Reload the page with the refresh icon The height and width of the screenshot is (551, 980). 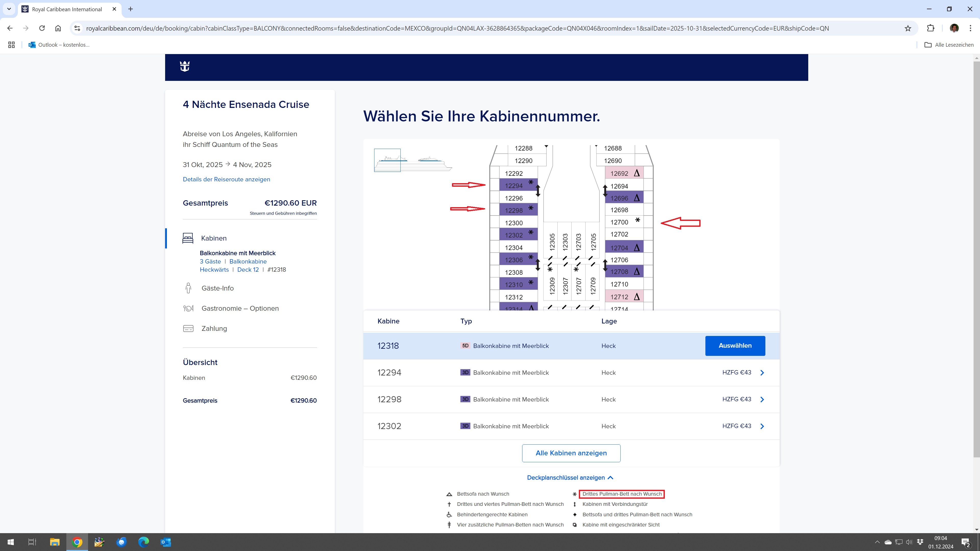pyautogui.click(x=42, y=28)
